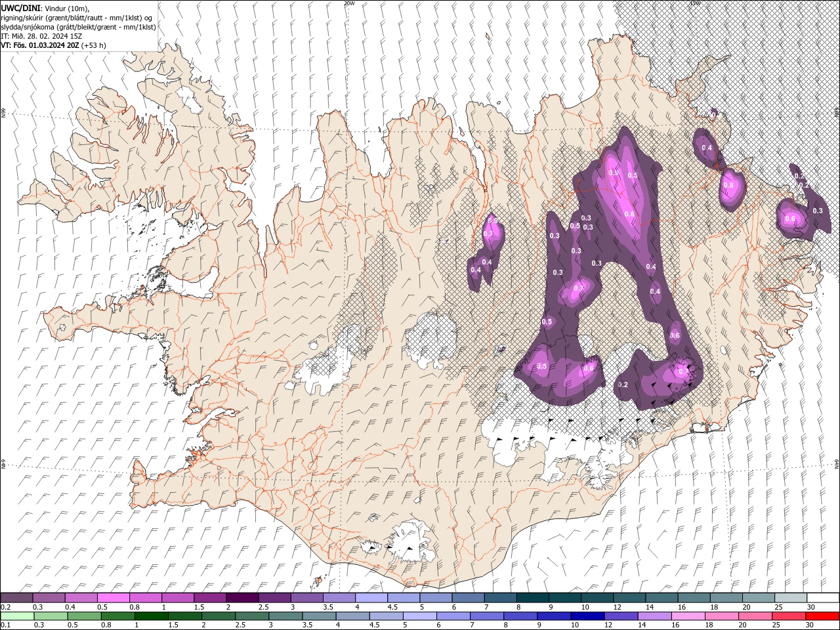Click the 'slydda/snjókoma' legend description line
The width and height of the screenshot is (840, 630).
77,27
